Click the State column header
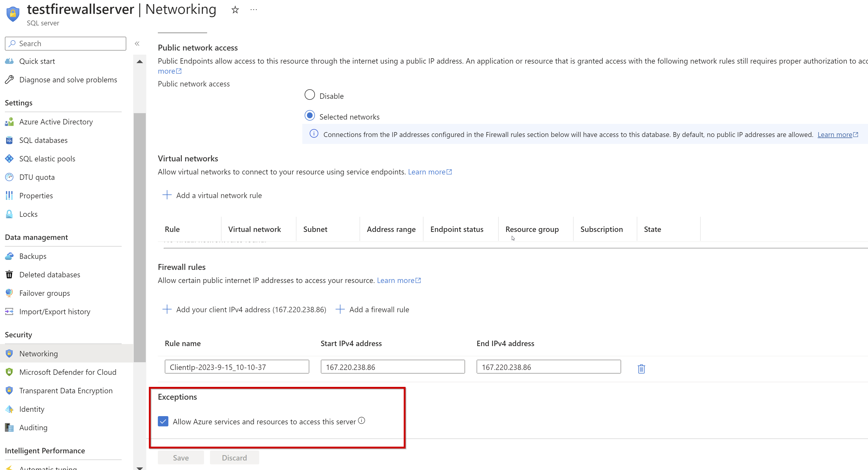 652,229
